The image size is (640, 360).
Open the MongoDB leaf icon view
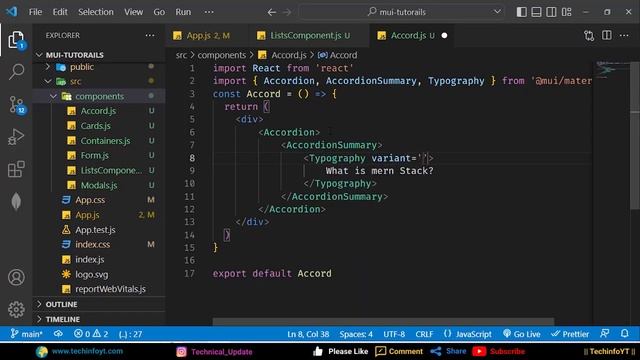[16, 201]
